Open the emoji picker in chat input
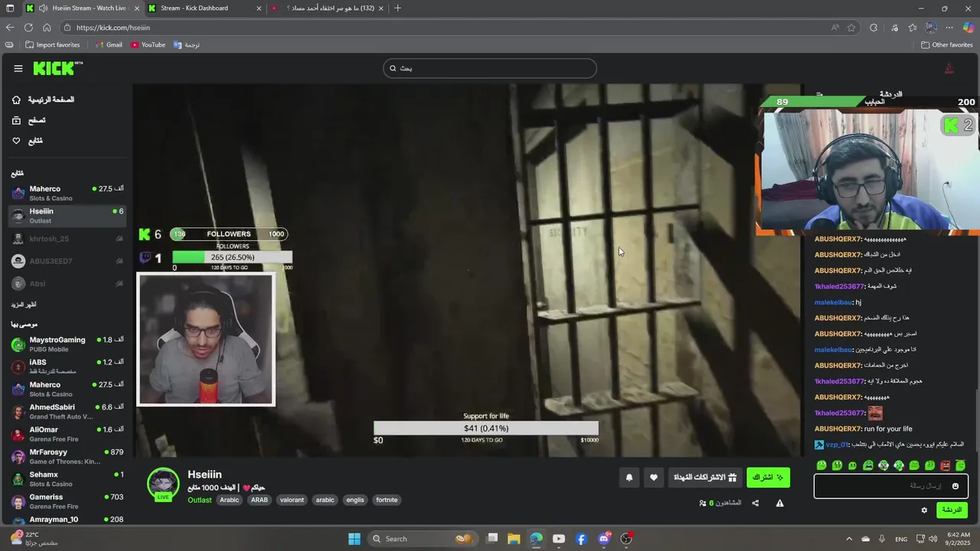Screen dimensions: 980x551 955,486
